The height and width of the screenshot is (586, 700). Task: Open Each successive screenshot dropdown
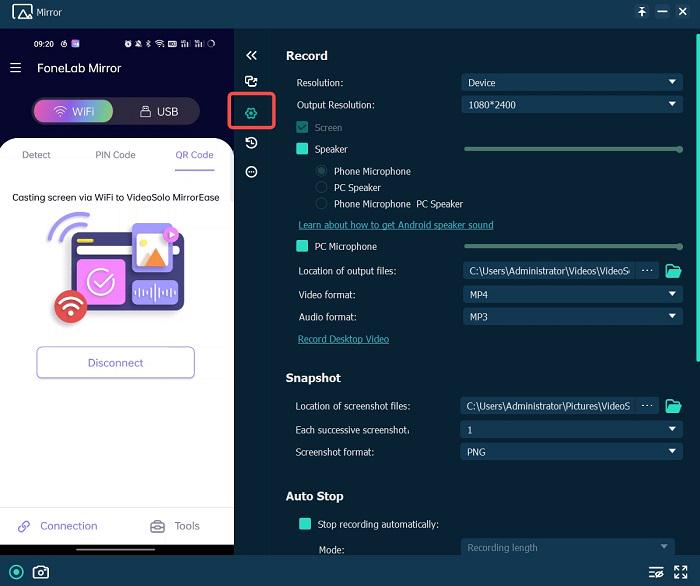coord(571,430)
